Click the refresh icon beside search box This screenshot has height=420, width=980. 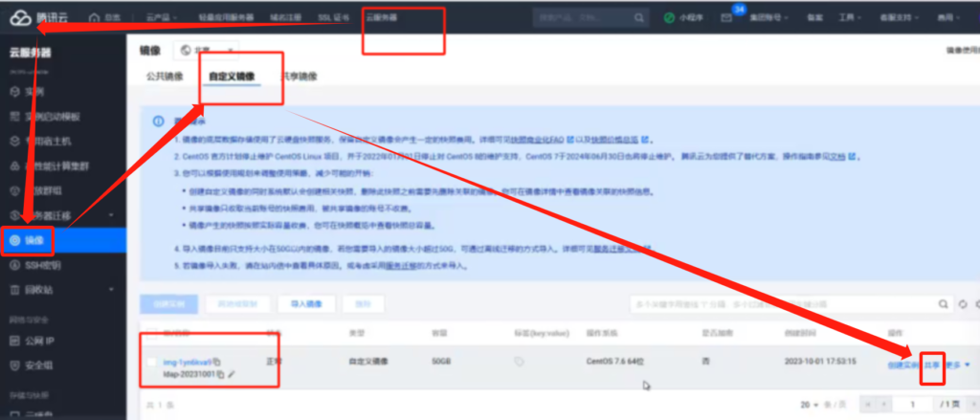[962, 304]
